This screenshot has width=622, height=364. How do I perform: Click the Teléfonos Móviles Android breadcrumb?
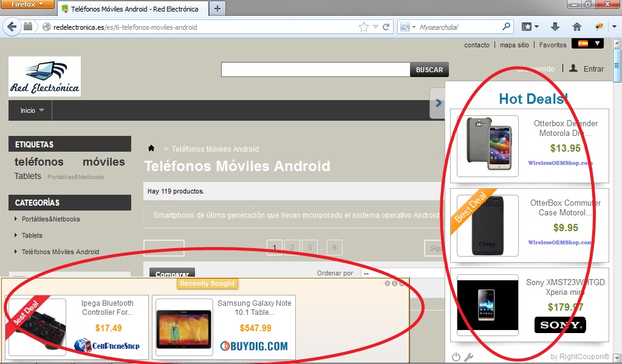pyautogui.click(x=215, y=149)
